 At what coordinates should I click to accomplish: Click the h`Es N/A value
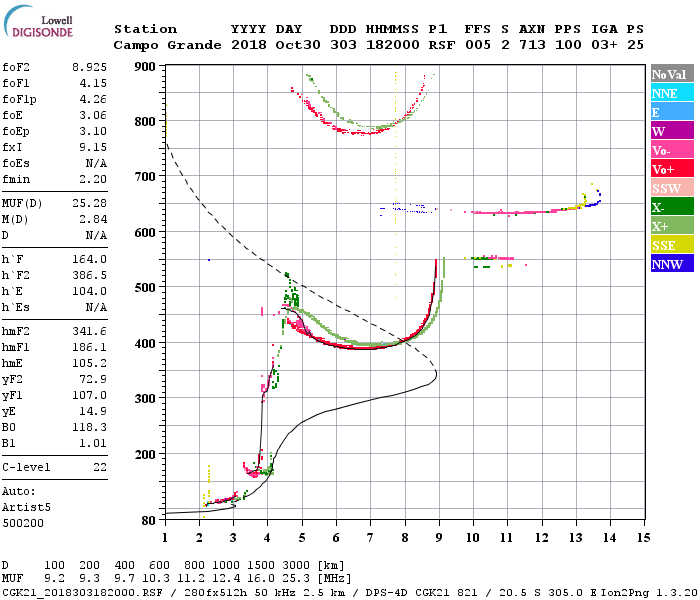96,307
